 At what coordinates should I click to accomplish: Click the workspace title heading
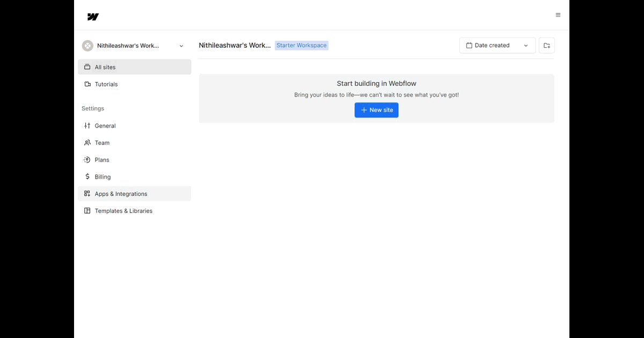point(235,46)
